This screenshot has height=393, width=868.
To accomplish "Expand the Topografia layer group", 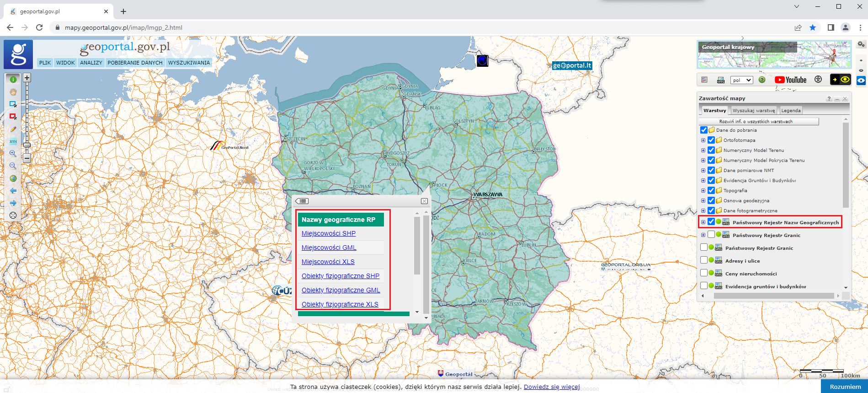I will pyautogui.click(x=703, y=191).
